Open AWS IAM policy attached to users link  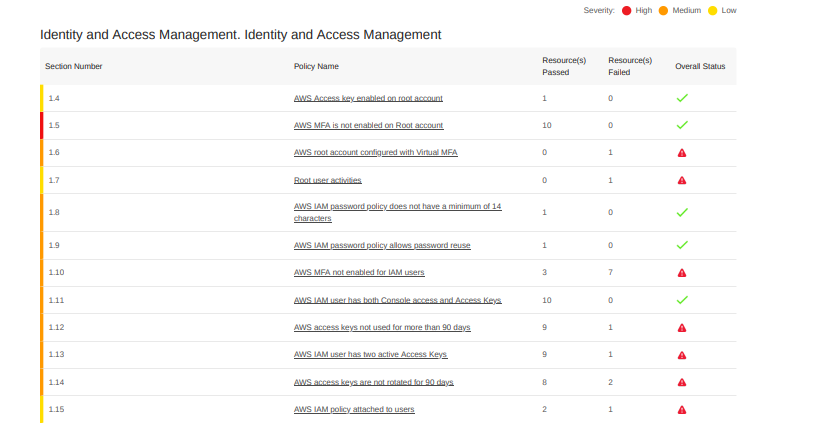[354, 409]
